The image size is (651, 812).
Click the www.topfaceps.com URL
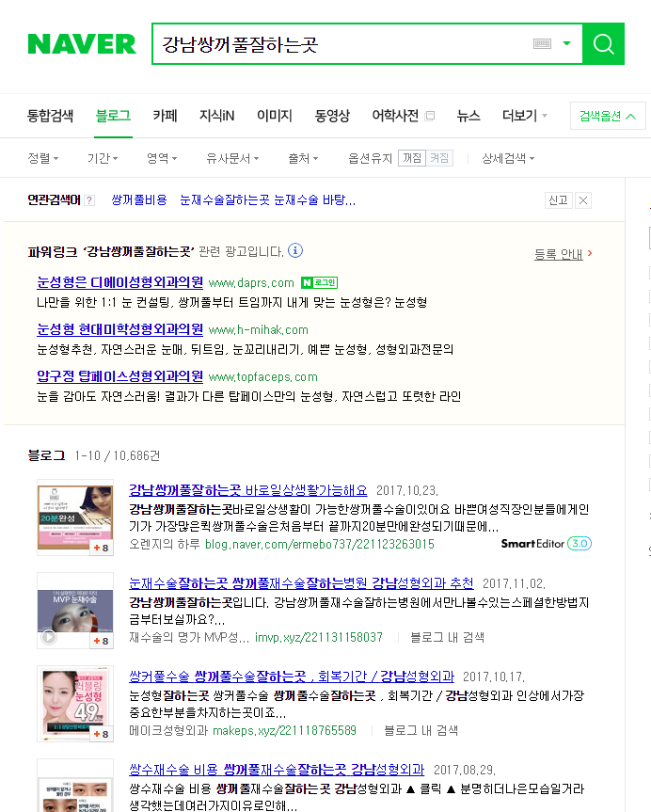click(262, 377)
